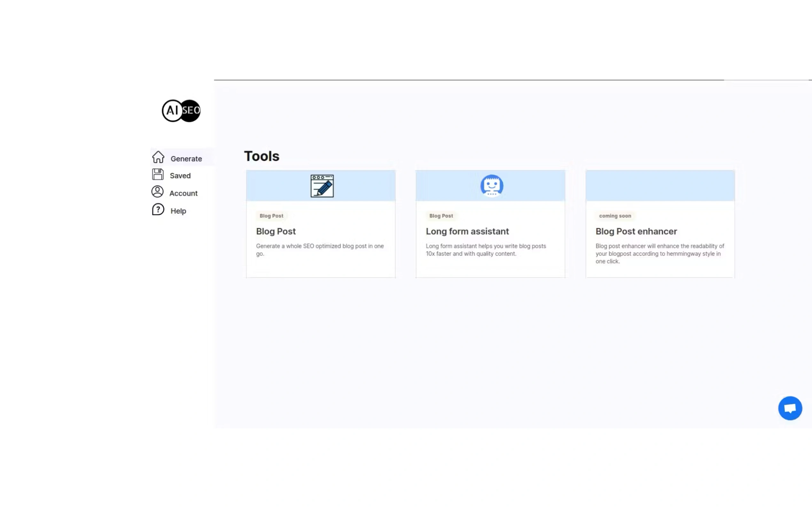
Task: Click the coming soon tag
Action: (615, 216)
